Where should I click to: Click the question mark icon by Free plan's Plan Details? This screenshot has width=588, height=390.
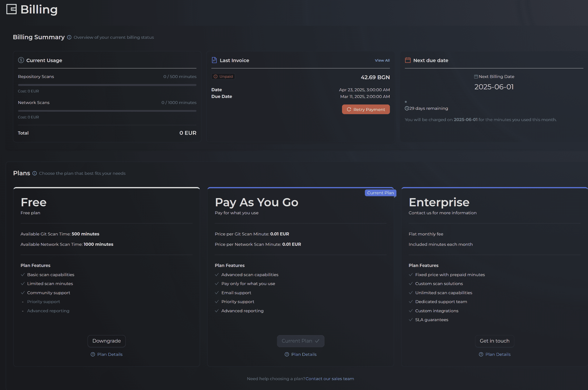(x=93, y=354)
